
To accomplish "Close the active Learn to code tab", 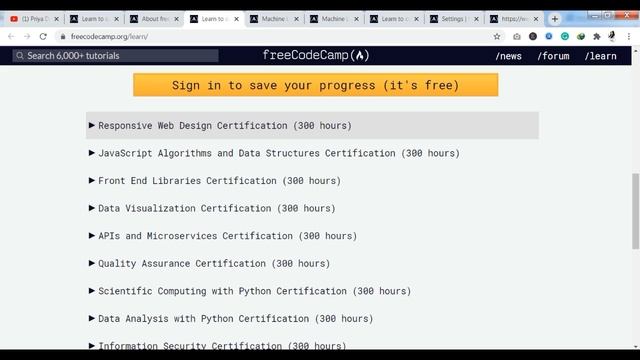I will (x=236, y=19).
